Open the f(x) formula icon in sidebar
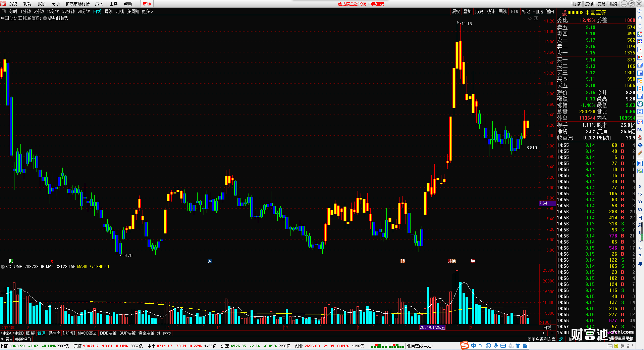The width and height of the screenshot is (644, 350). point(640,104)
